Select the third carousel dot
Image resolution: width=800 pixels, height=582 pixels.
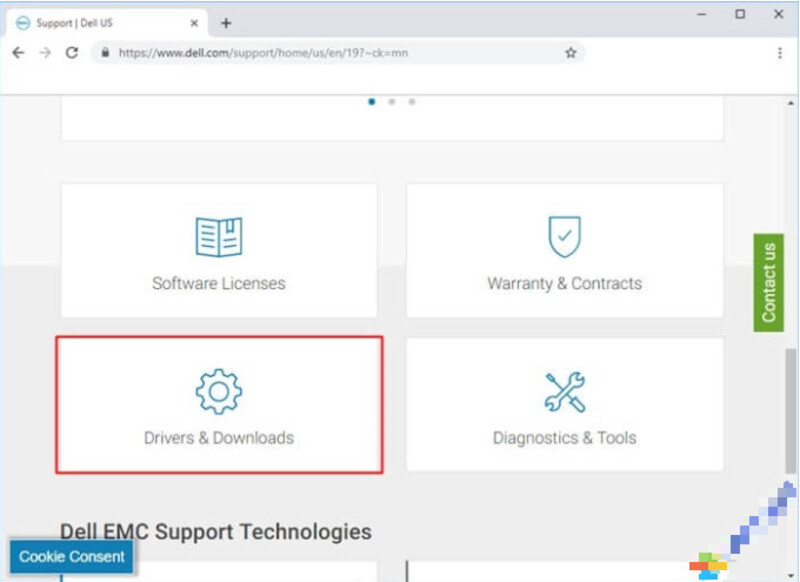412,102
